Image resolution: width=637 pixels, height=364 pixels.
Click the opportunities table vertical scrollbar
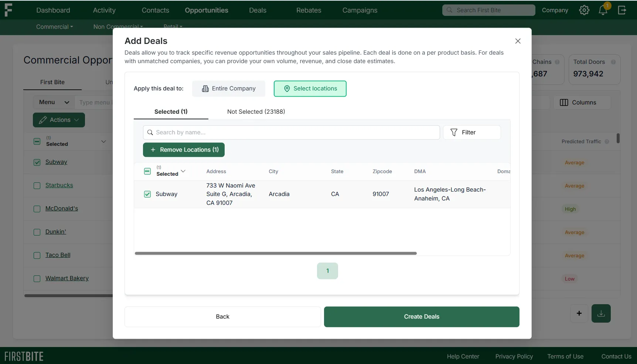point(618,138)
